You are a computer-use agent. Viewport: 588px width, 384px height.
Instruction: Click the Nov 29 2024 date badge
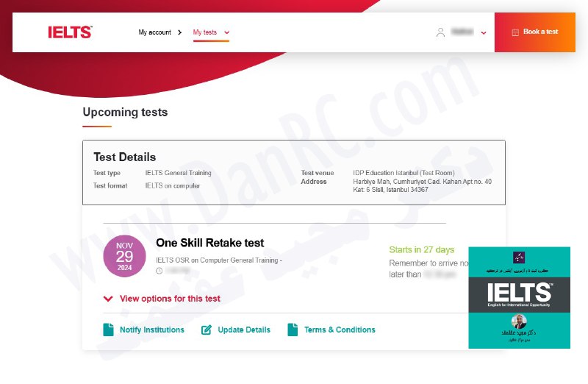coord(124,256)
